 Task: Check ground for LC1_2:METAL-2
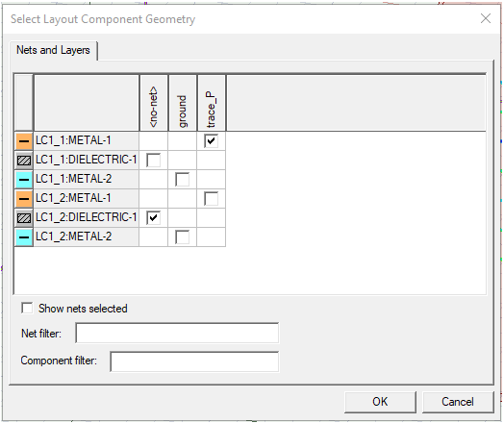(x=182, y=237)
